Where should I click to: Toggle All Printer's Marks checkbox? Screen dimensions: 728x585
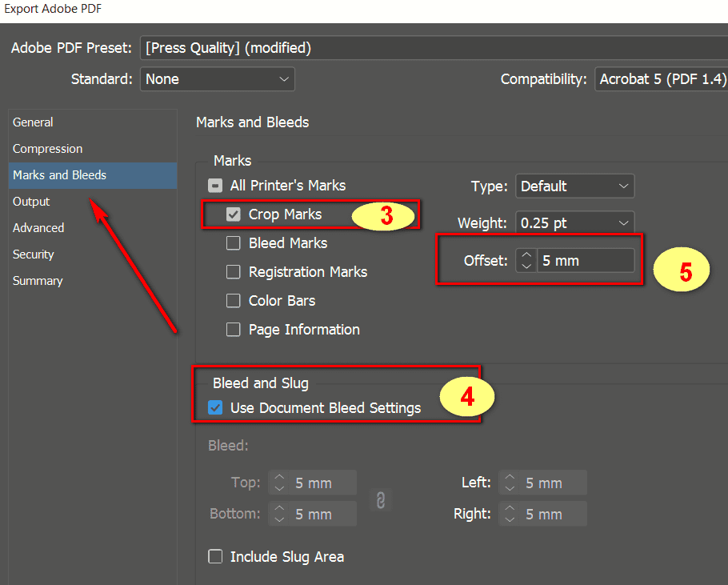point(215,186)
